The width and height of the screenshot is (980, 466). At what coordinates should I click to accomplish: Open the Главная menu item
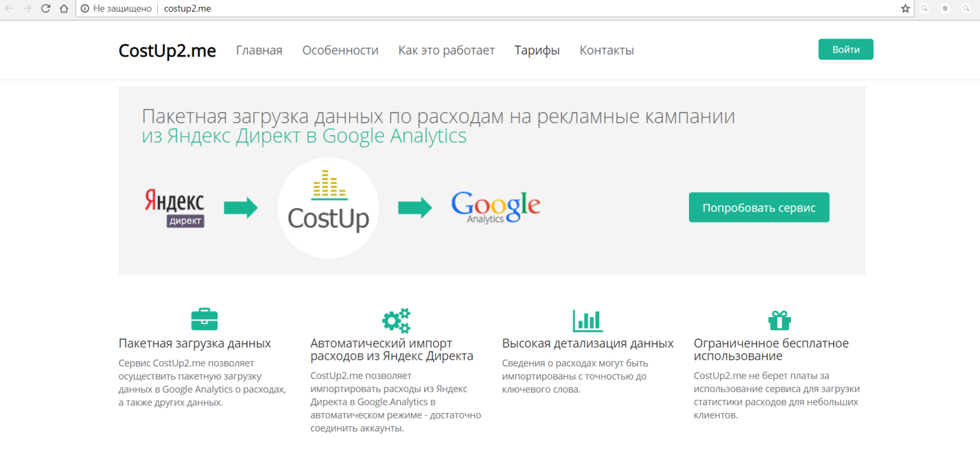click(259, 50)
